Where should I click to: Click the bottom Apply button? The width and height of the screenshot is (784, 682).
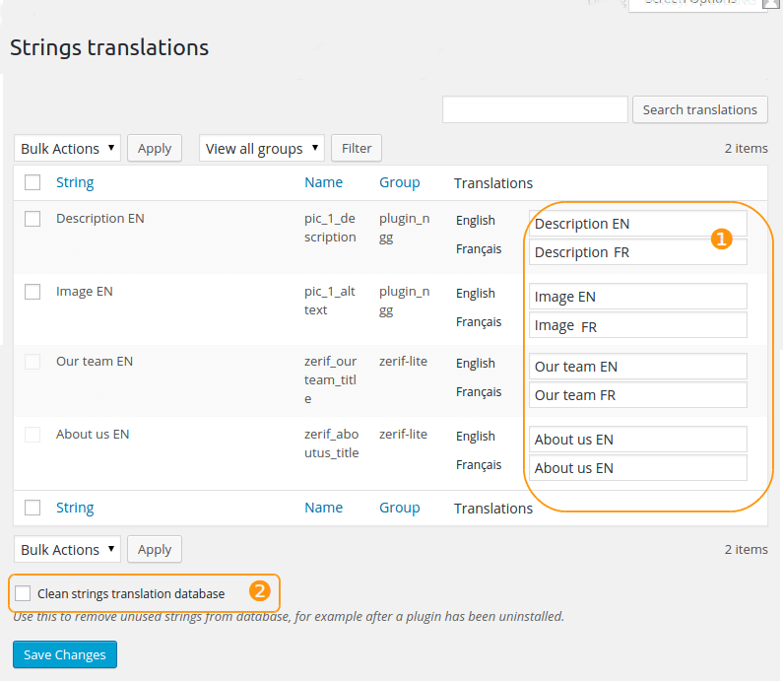click(155, 549)
